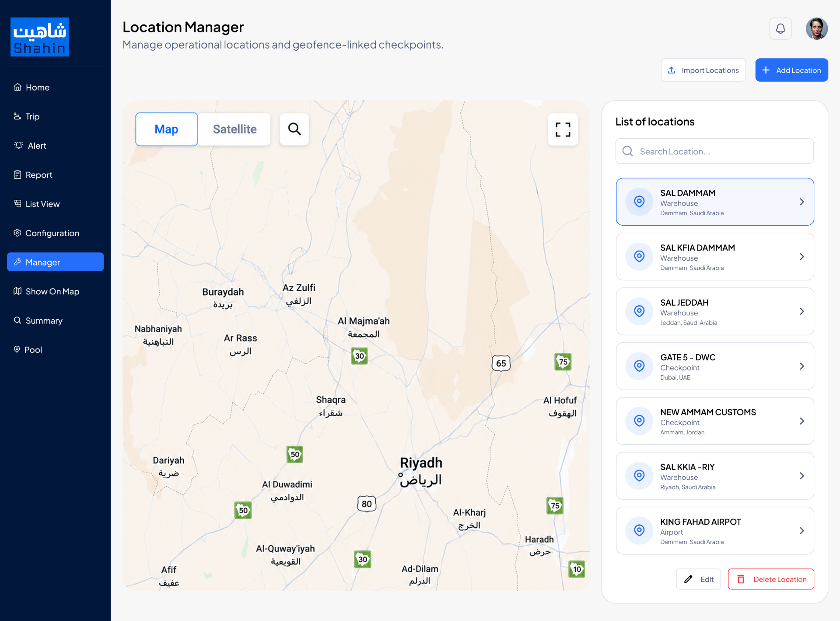The height and width of the screenshot is (621, 840).
Task: Click highway 80 shield on map
Action: [x=367, y=504]
